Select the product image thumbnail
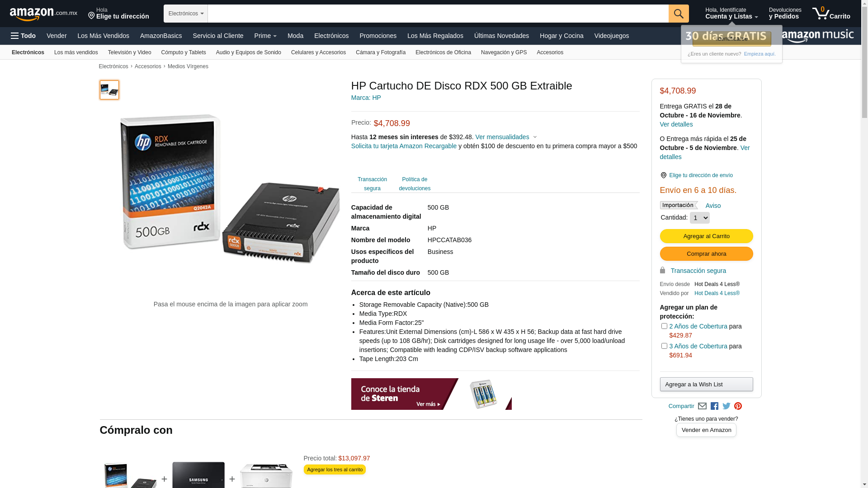 (109, 90)
